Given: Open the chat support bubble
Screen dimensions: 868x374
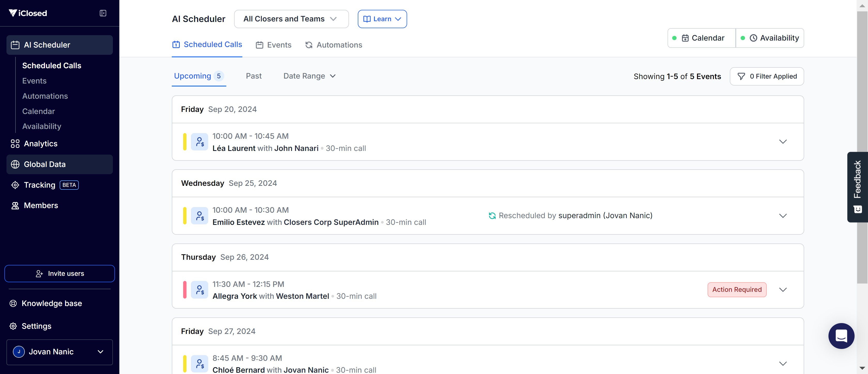Looking at the screenshot, I should click(841, 336).
